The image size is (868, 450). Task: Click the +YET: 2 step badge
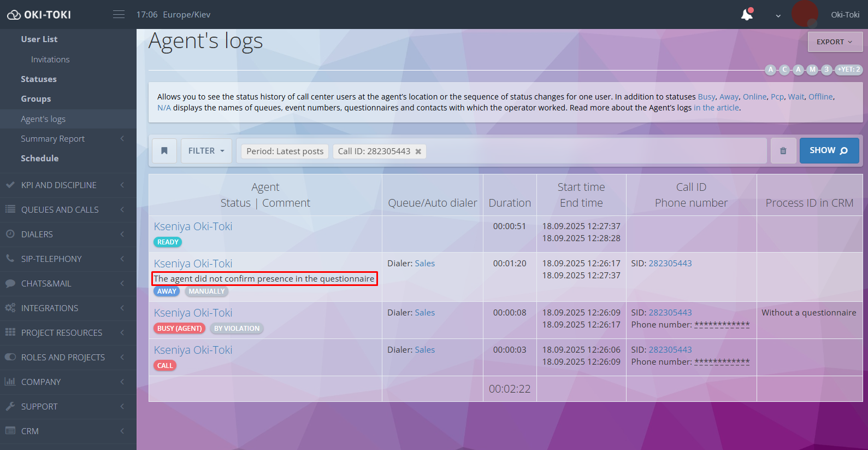pos(849,69)
